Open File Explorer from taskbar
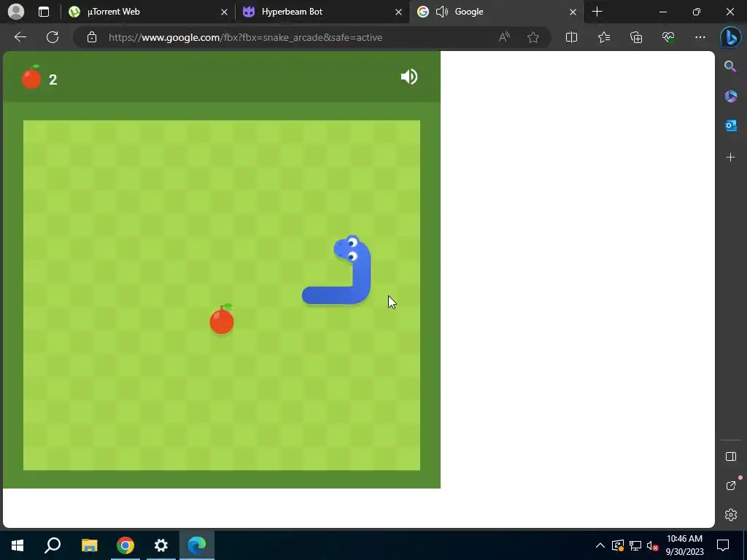The height and width of the screenshot is (560, 747). click(89, 545)
